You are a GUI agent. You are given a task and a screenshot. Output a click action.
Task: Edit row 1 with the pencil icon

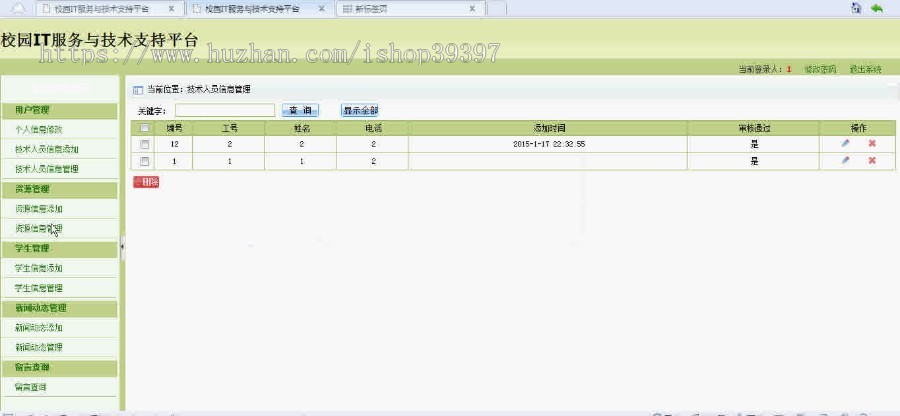[845, 161]
